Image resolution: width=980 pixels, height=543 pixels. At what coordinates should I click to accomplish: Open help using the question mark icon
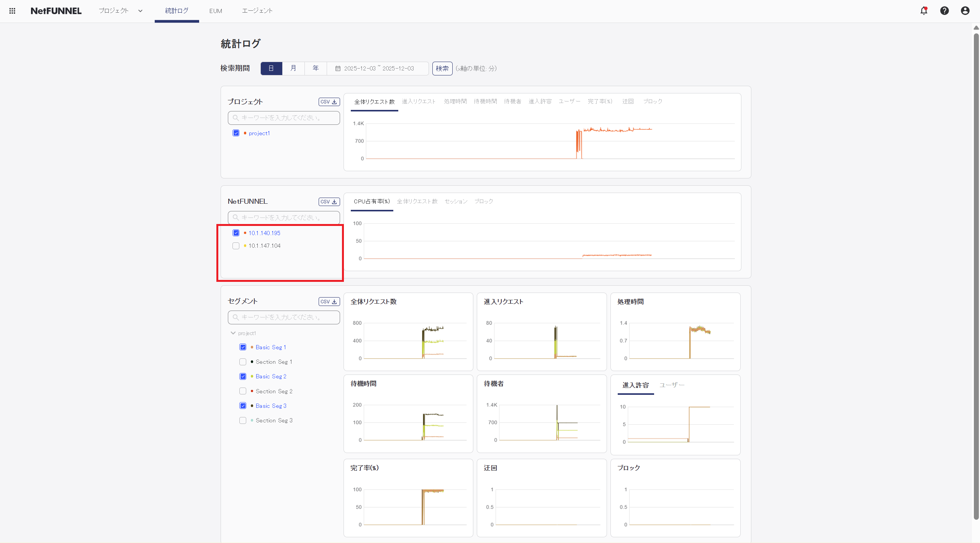point(944,11)
